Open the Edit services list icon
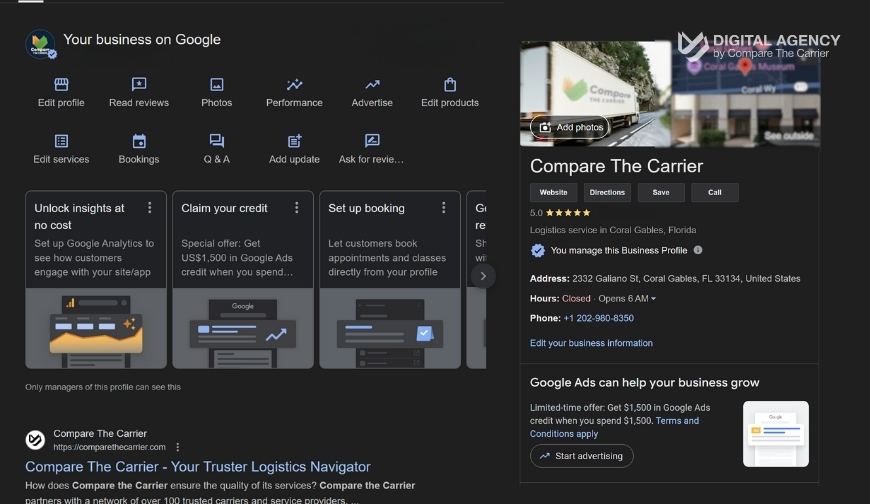Image resolution: width=870 pixels, height=504 pixels. (61, 141)
